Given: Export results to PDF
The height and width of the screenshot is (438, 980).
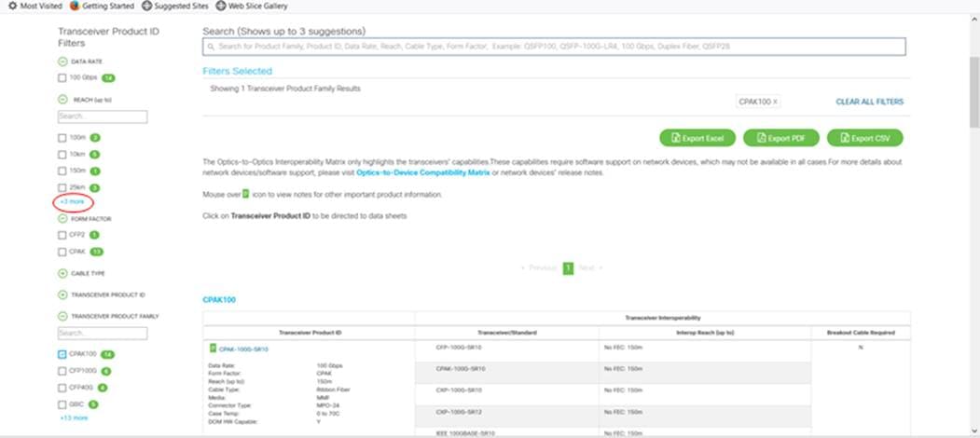Looking at the screenshot, I should pyautogui.click(x=781, y=138).
